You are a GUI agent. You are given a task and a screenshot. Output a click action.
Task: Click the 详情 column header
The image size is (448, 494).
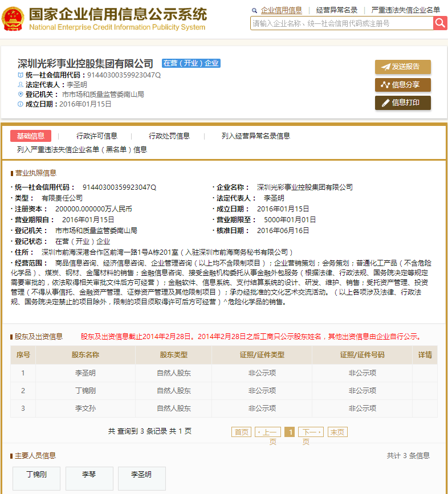425,355
